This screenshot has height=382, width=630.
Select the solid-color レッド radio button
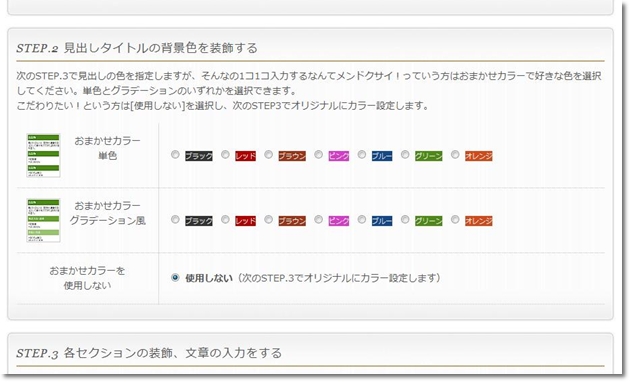tap(225, 155)
